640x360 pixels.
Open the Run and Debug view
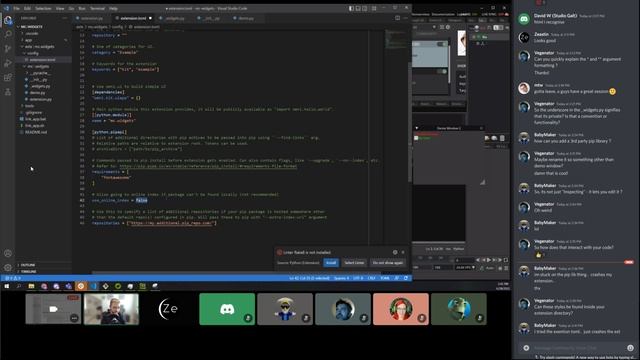(8, 63)
